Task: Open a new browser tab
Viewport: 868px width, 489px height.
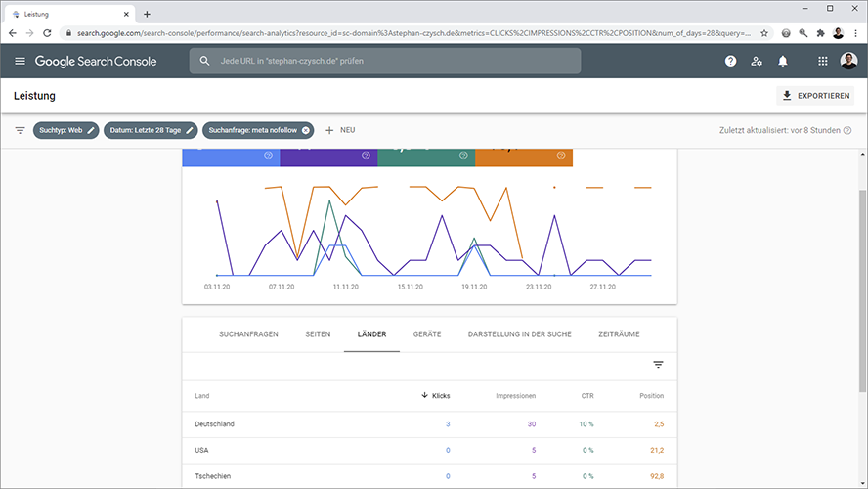Action: tap(147, 15)
